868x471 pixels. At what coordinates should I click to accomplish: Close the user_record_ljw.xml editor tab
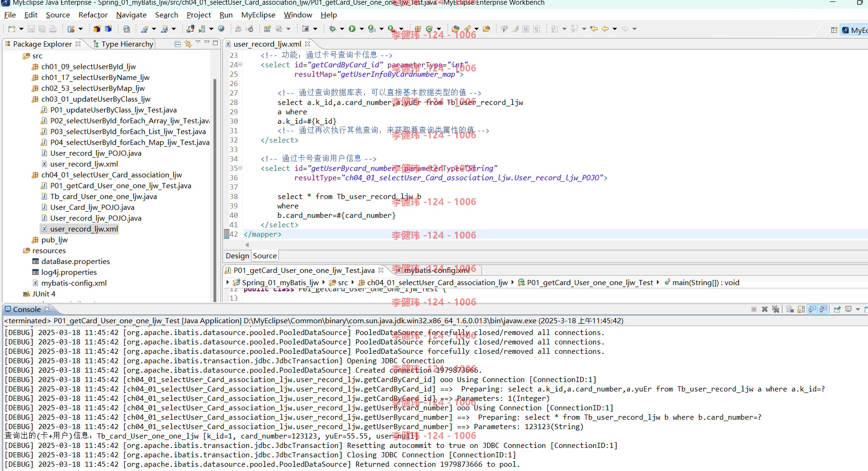click(308, 44)
